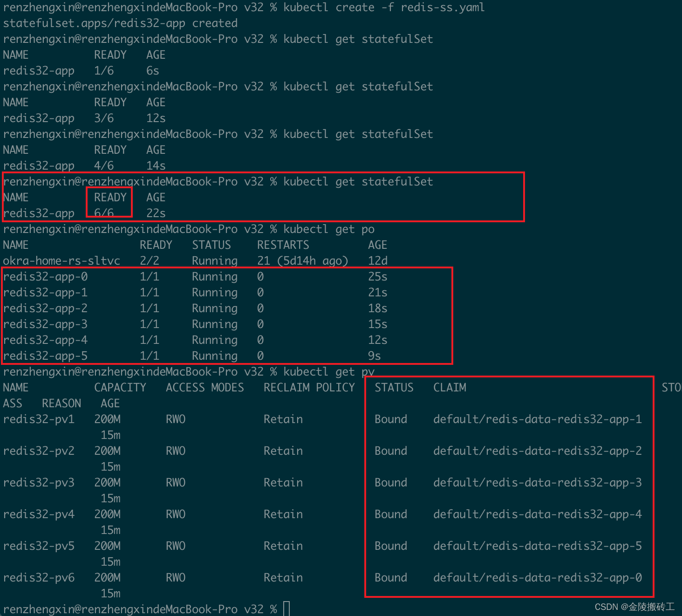Click claim 'default/redis-data-redis32-app-2'
Viewport: 682px width, 616px height.
click(x=538, y=451)
